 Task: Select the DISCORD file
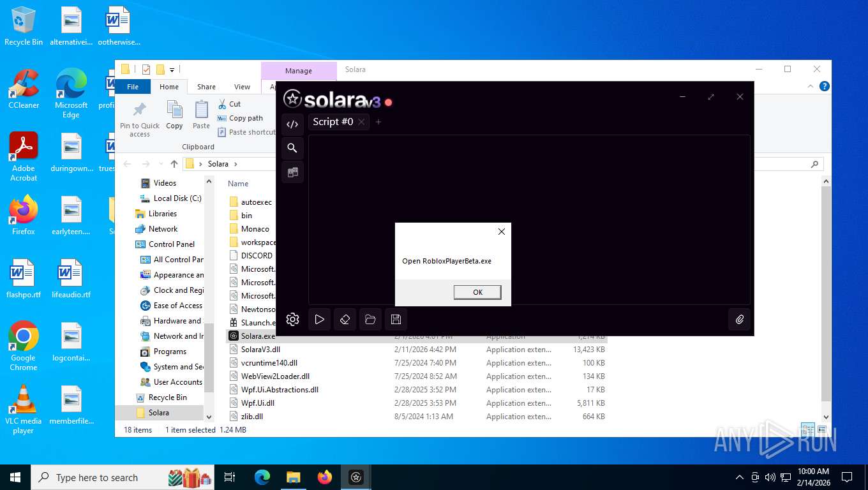[251, 255]
